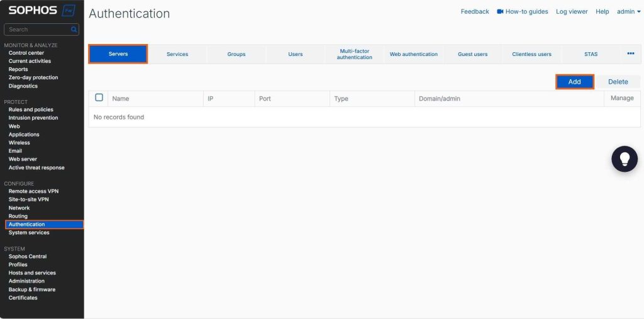
Task: Open the Web server menu item
Action: coord(23,159)
